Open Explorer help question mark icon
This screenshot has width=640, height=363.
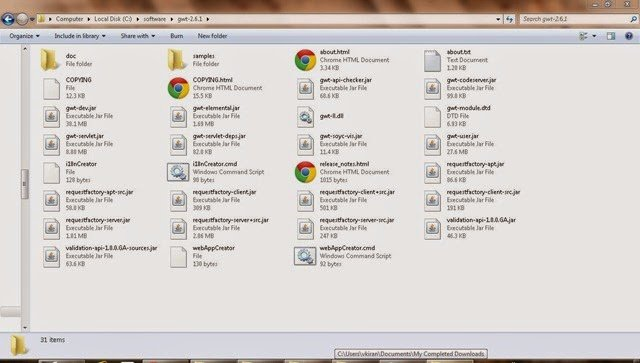pos(629,36)
